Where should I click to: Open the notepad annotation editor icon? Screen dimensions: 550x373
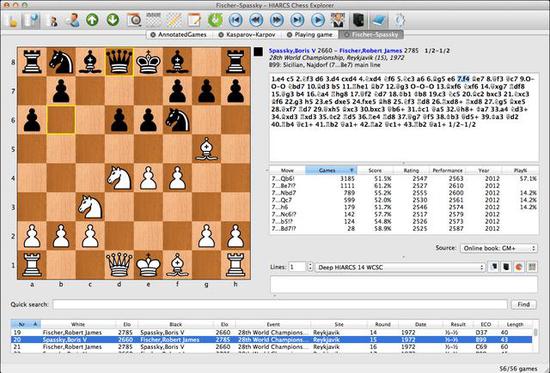click(194, 20)
